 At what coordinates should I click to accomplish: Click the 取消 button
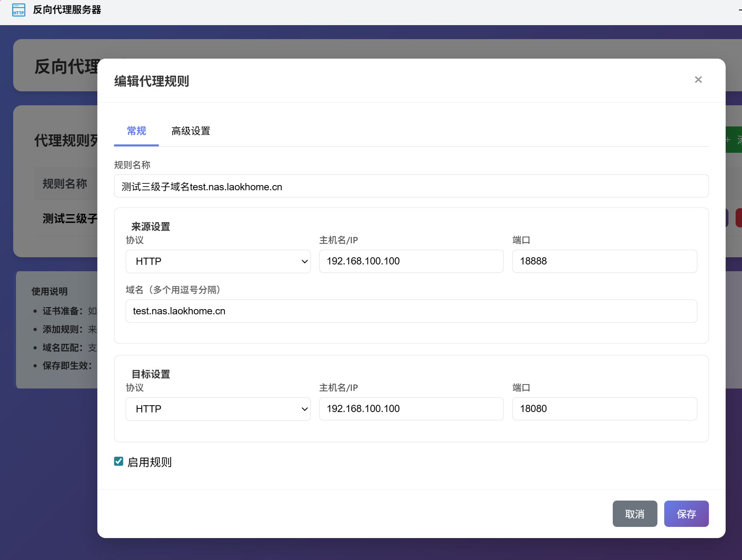[635, 514]
